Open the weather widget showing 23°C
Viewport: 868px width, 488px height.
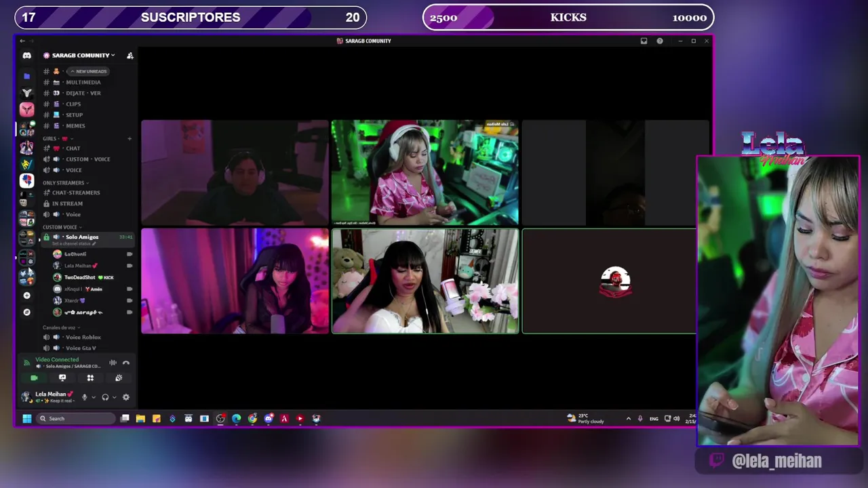585,418
